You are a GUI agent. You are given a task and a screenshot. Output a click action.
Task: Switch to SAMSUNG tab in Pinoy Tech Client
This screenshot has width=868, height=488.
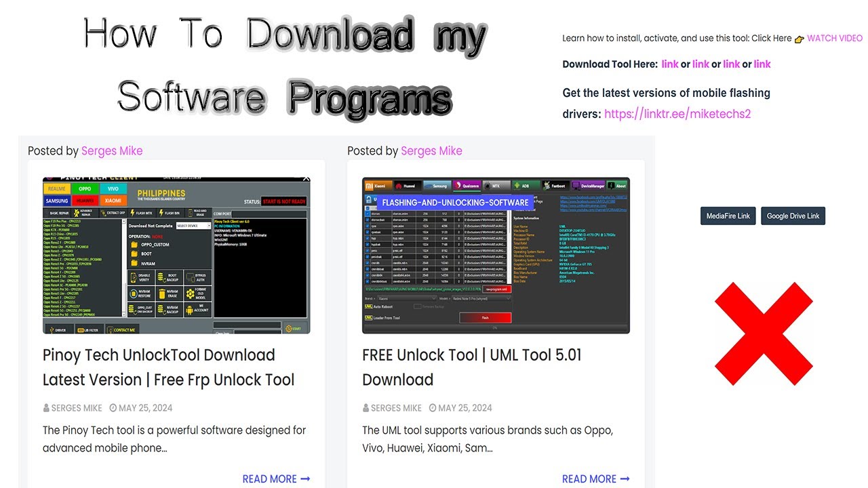click(x=56, y=201)
